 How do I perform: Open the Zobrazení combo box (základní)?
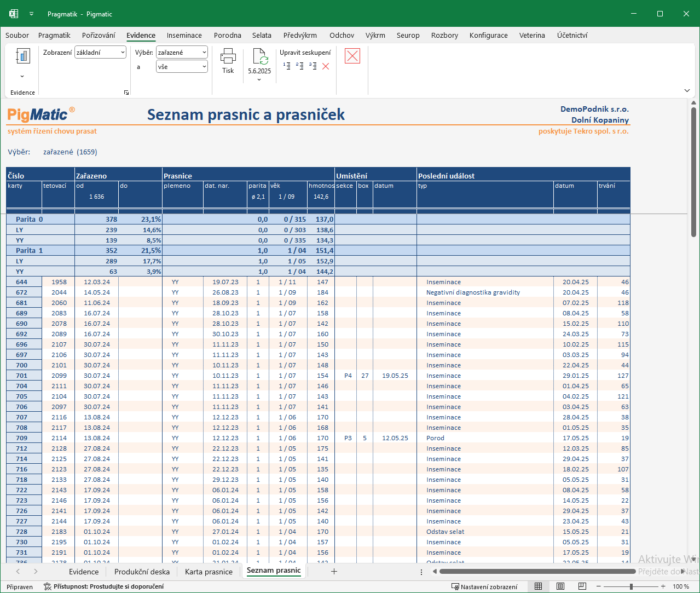point(101,53)
